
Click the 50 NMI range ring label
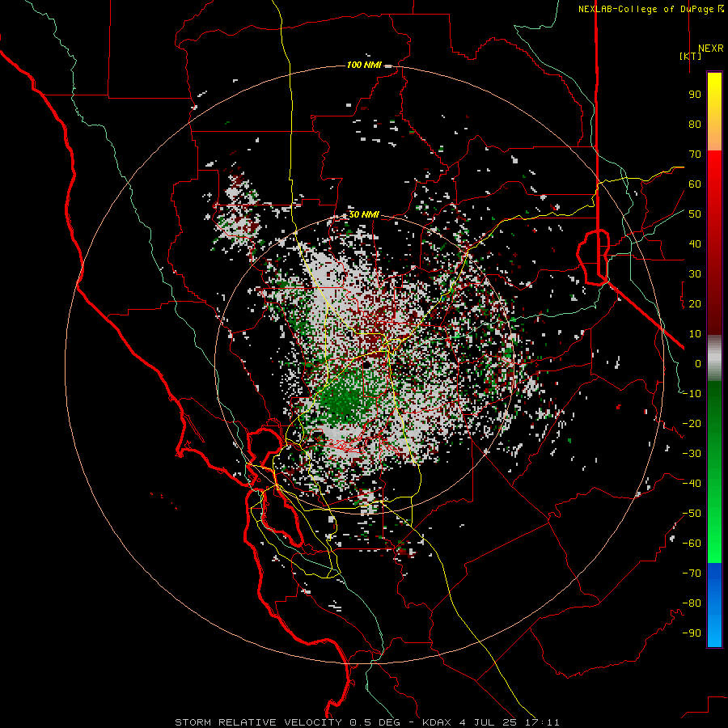364,214
